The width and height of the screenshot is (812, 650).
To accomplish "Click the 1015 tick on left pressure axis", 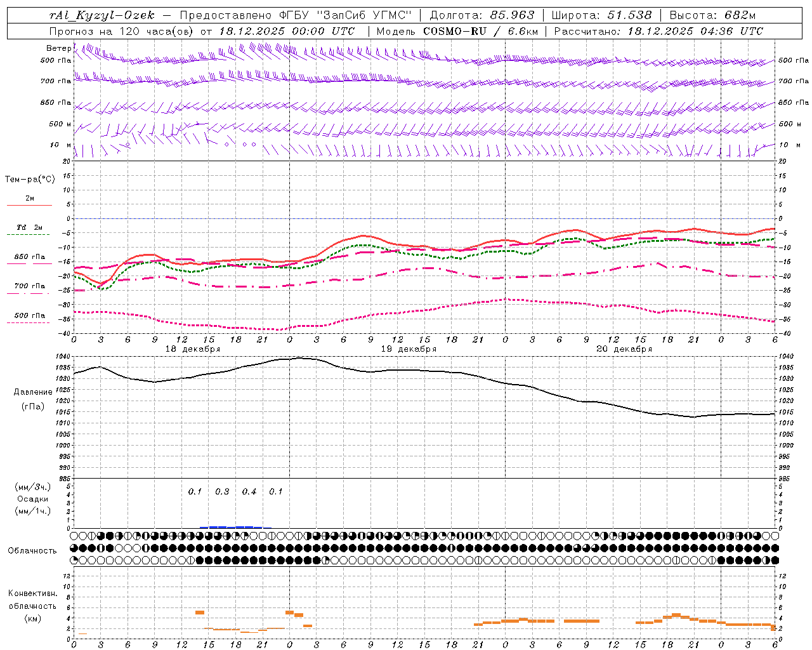I will coord(63,412).
